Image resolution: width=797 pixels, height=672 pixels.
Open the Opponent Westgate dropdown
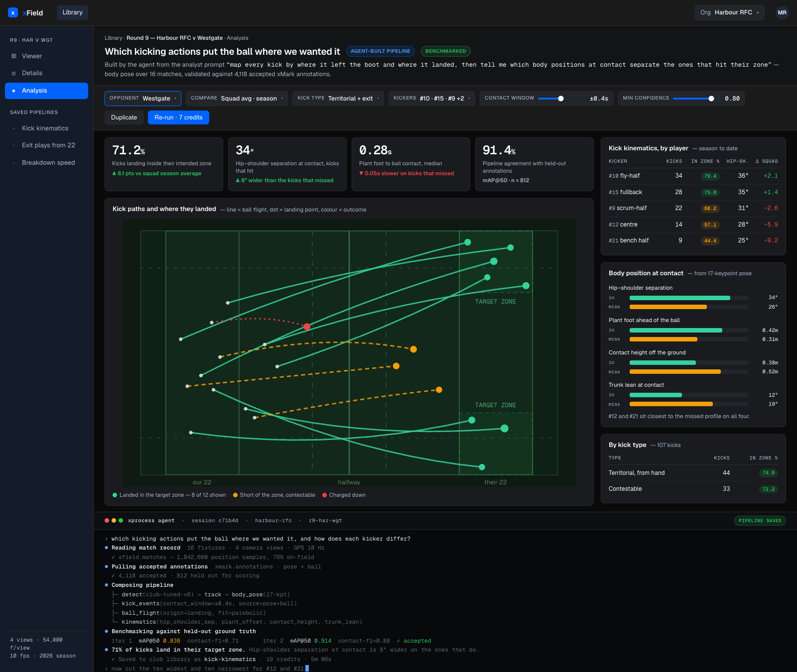tap(142, 99)
